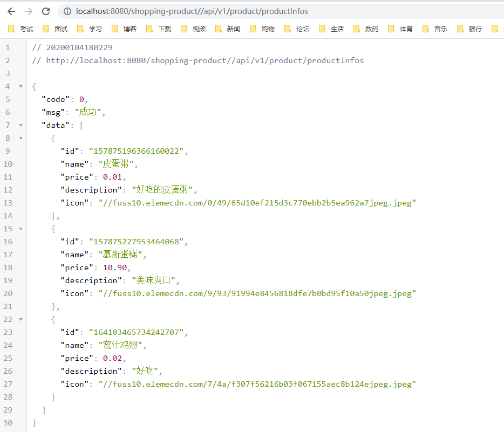
Task: Click the price value 10.90
Action: [115, 268]
